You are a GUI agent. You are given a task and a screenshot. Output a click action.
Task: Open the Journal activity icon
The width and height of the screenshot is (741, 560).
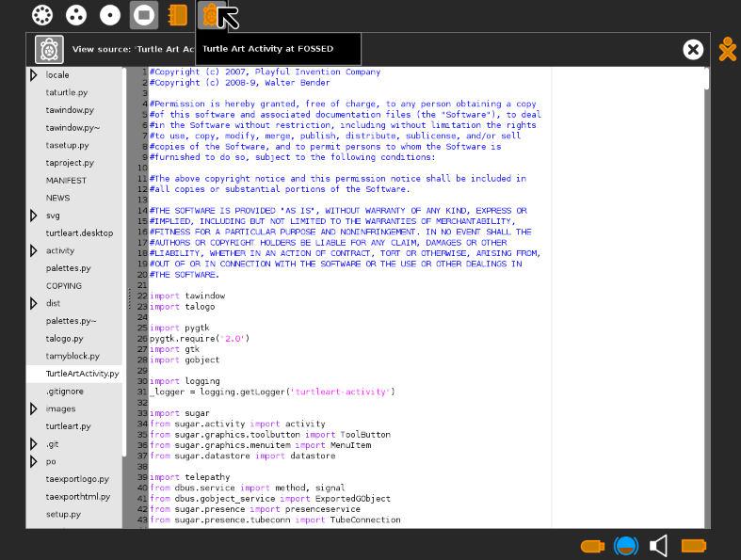click(177, 15)
